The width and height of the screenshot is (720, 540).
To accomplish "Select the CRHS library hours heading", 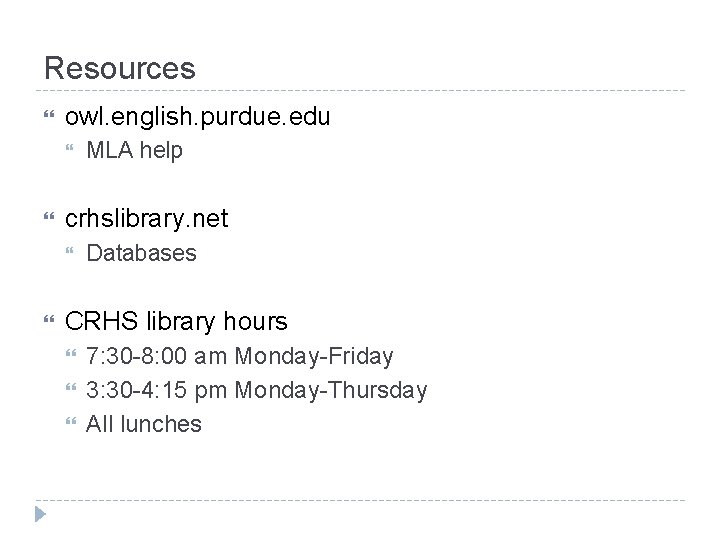I will (176, 322).
